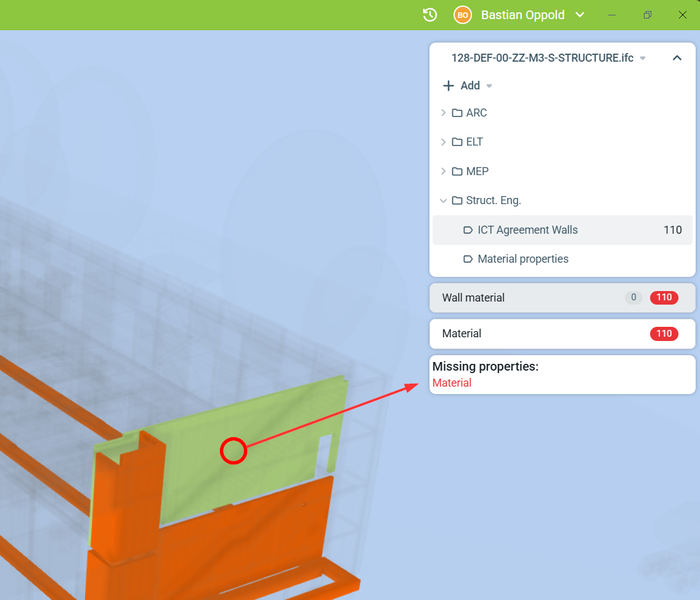This screenshot has height=600, width=700.
Task: Expand the ELT folder chevron
Action: pos(443,142)
